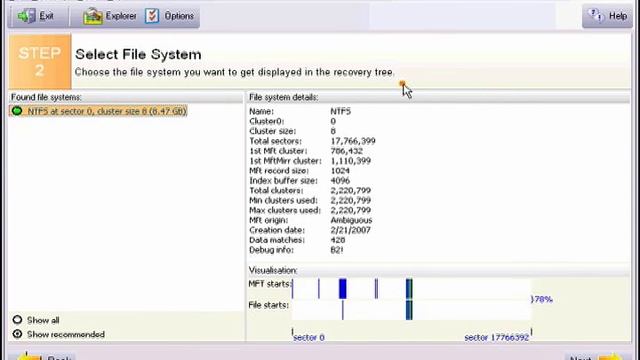
Task: Click the Mft origin value Ambiguous
Action: coord(351,220)
